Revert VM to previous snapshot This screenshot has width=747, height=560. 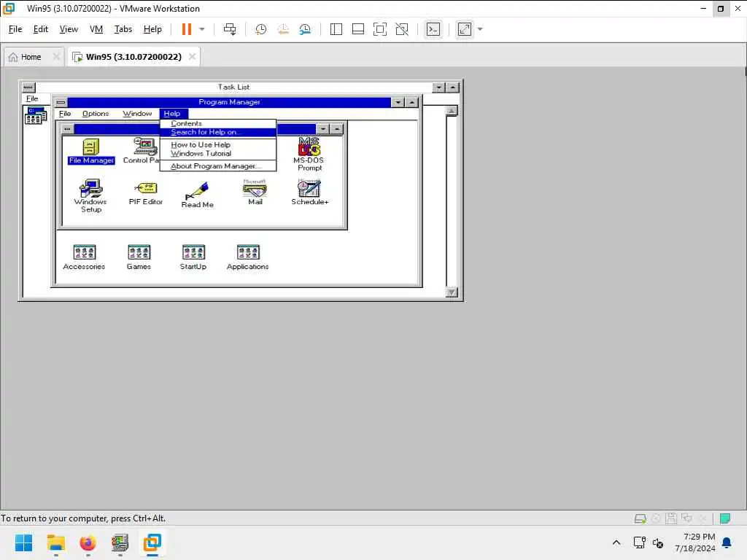click(283, 29)
